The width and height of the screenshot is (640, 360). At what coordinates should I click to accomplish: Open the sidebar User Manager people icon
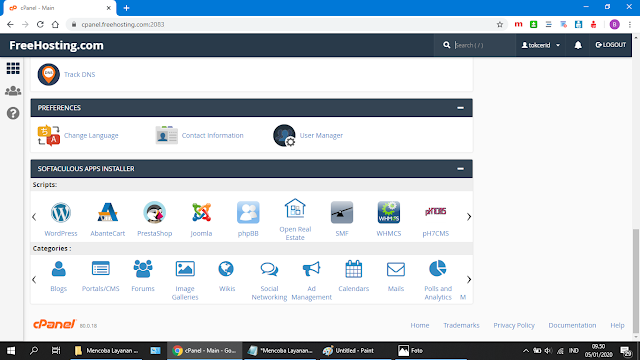[x=13, y=91]
